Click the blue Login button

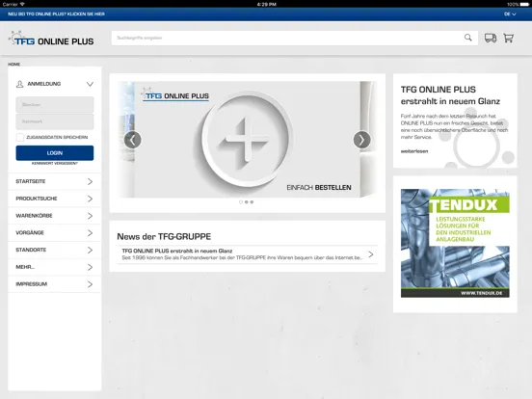55,153
